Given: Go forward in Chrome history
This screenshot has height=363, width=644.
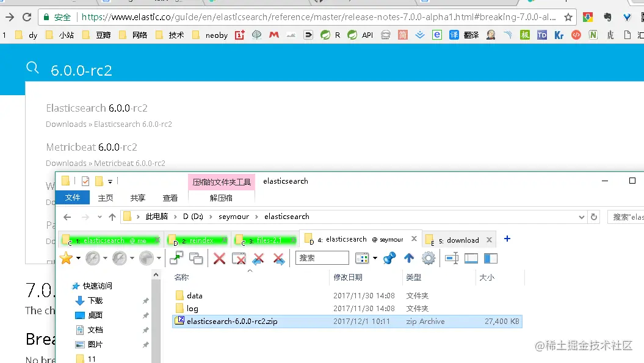Looking at the screenshot, I should point(9,17).
